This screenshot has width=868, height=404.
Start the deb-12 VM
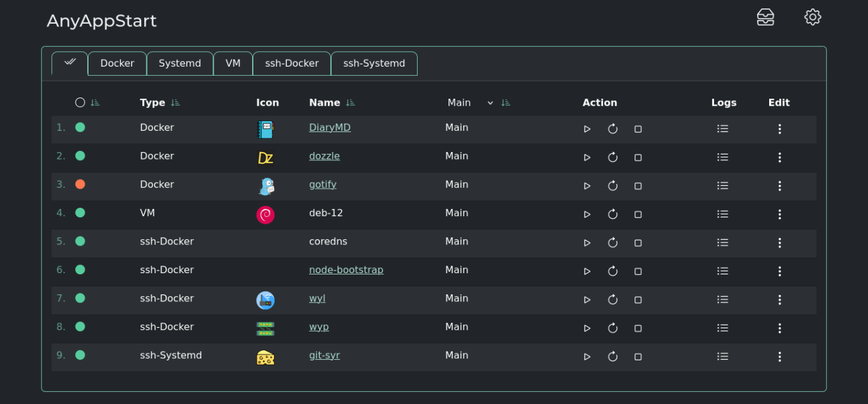[587, 214]
